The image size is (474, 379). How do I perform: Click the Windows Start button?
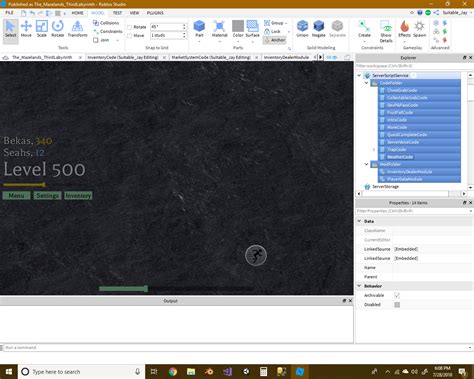pos(9,371)
